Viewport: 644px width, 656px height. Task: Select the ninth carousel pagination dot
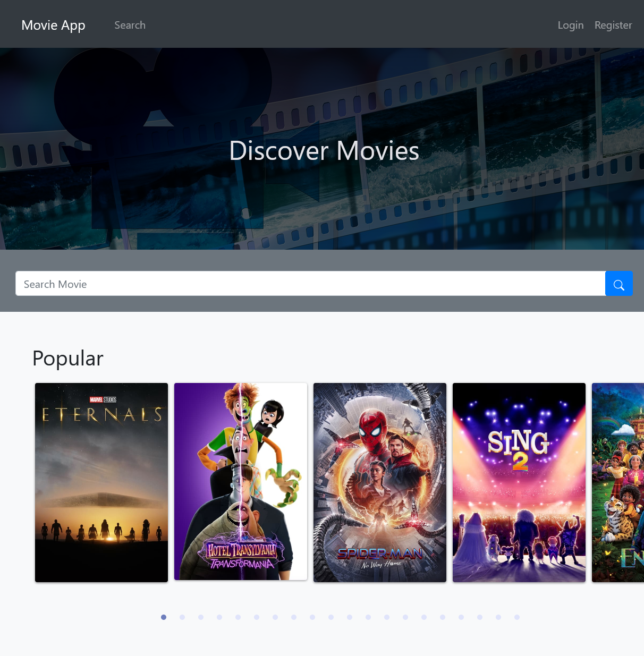pos(312,617)
